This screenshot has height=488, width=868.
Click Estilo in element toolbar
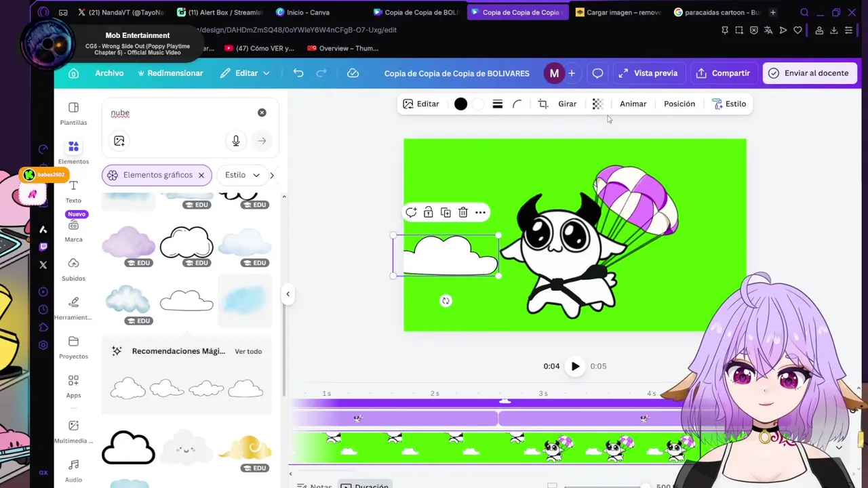point(729,104)
